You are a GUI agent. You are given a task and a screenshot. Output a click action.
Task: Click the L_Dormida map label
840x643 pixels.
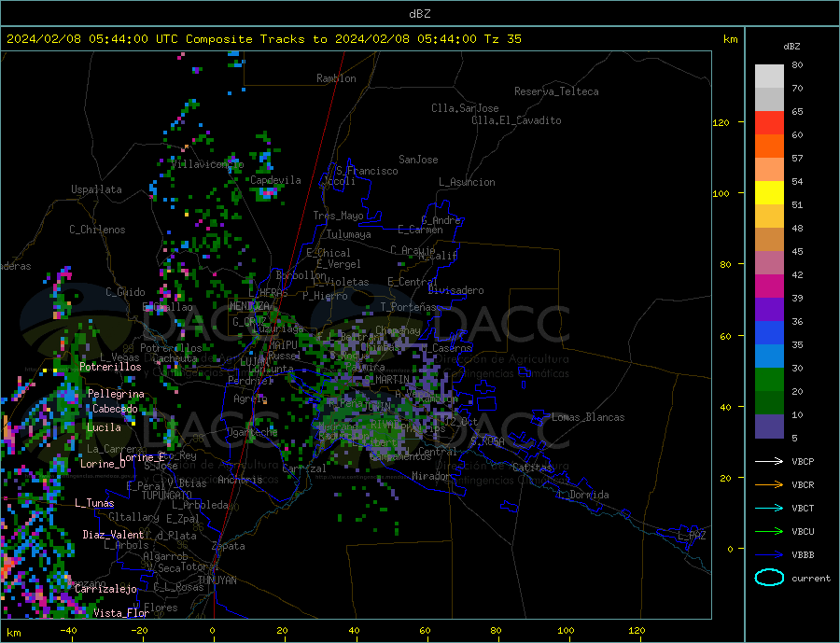583,495
